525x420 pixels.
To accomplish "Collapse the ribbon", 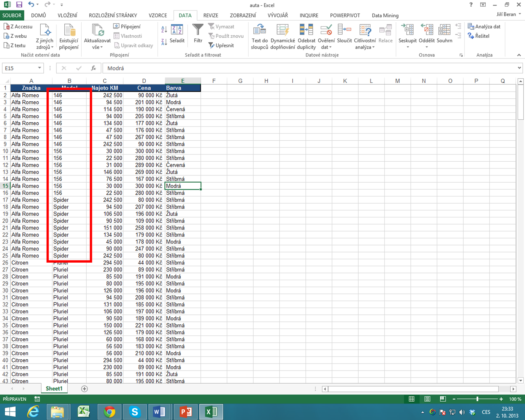I will [519, 55].
